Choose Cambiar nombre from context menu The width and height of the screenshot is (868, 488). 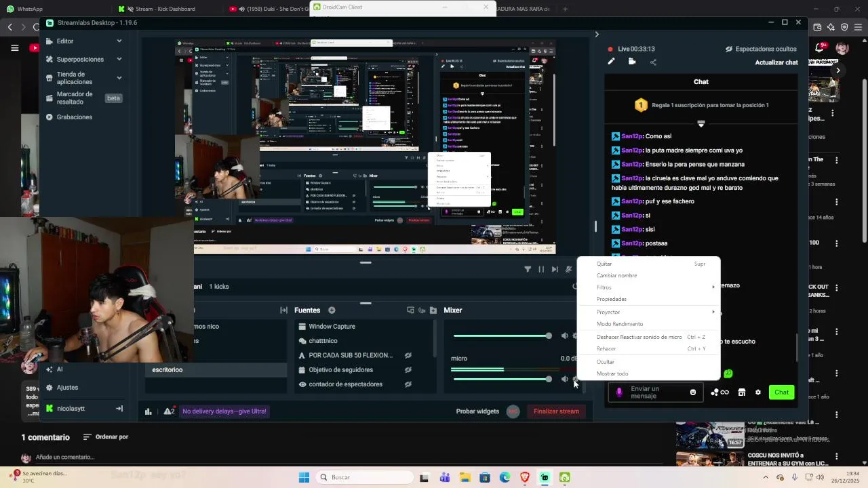pyautogui.click(x=648, y=276)
